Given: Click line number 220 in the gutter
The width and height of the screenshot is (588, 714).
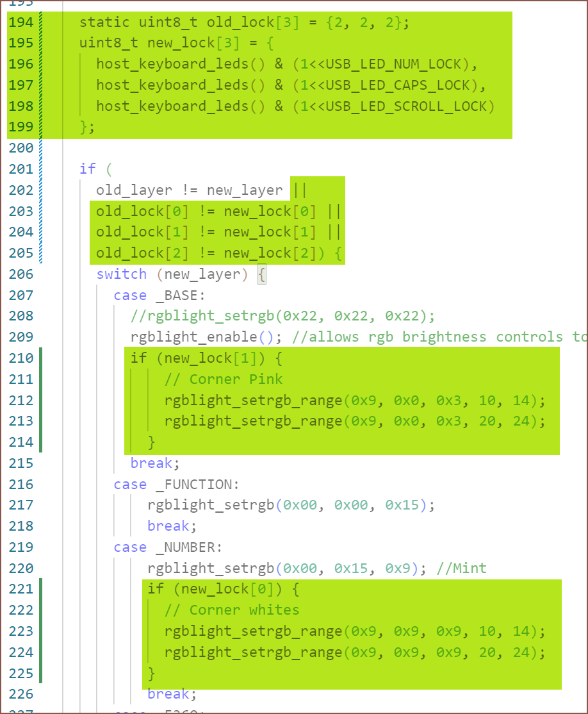Looking at the screenshot, I should pos(20,568).
